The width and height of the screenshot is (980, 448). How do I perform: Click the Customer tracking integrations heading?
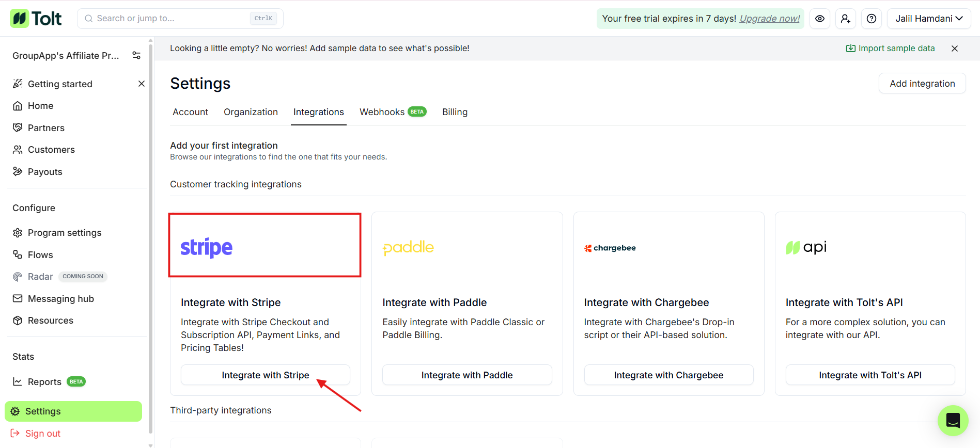click(236, 184)
